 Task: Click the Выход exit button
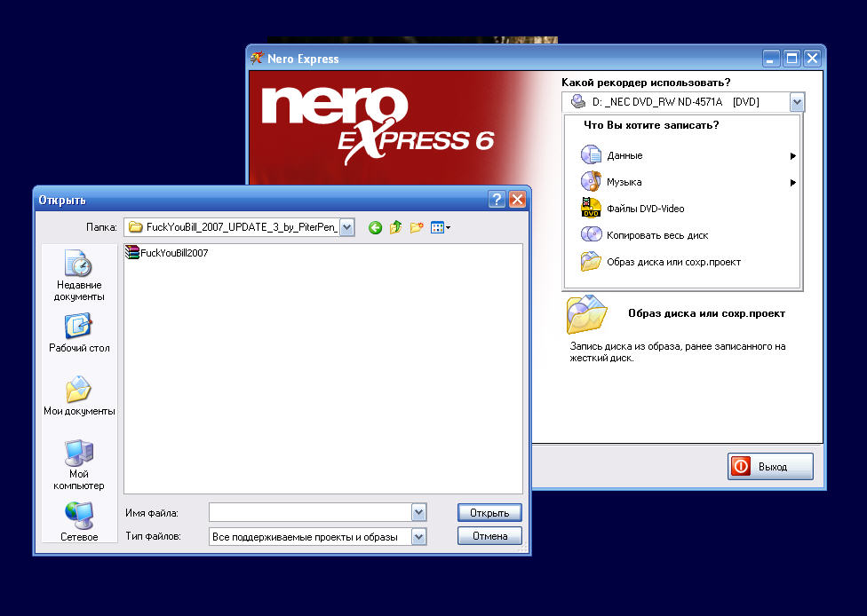770,467
